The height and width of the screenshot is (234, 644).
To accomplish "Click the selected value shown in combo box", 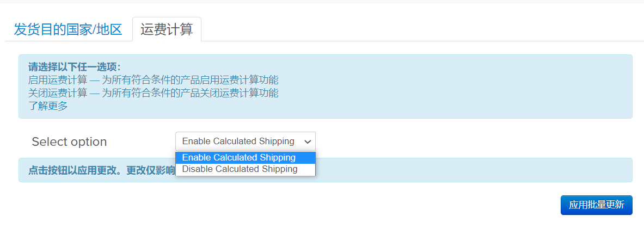I will 238,141.
